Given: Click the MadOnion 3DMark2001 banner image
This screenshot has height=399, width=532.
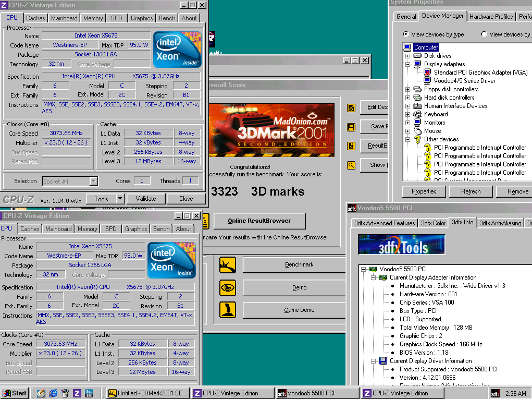Looking at the screenshot, I should tap(271, 130).
